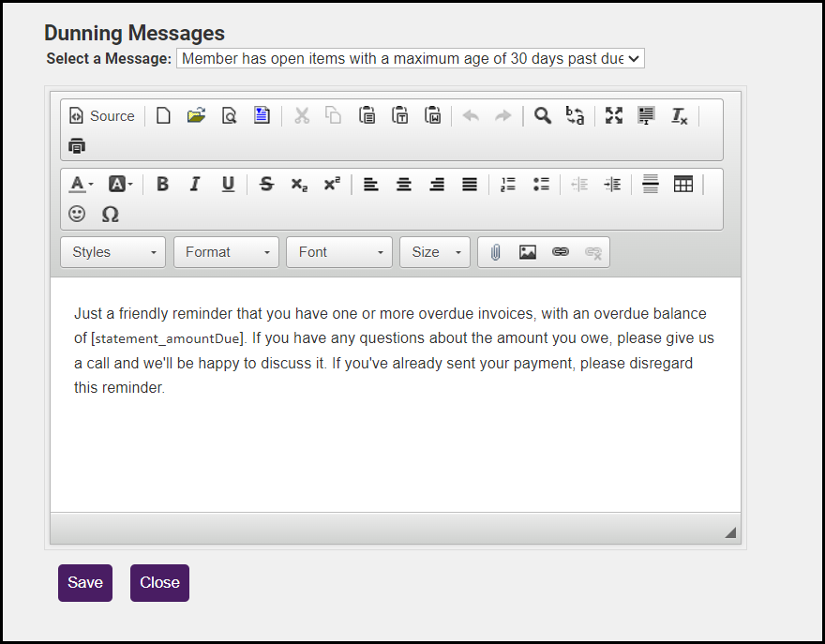Viewport: 825px width, 644px height.
Task: Maximize the editor area
Action: (613, 116)
